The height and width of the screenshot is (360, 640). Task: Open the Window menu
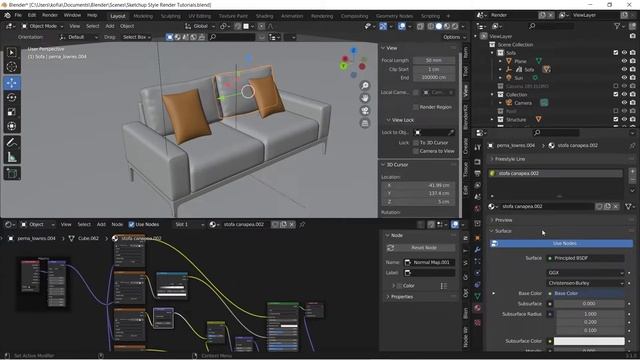72,15
